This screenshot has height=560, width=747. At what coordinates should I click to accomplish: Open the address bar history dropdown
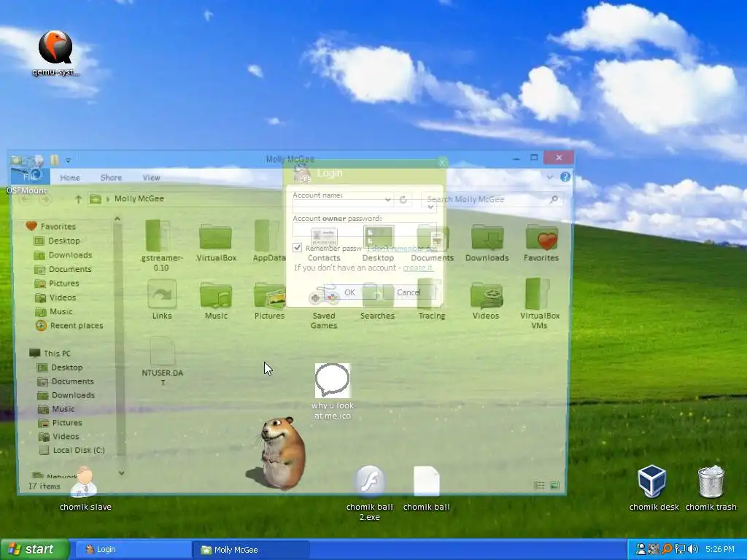[x=388, y=200]
